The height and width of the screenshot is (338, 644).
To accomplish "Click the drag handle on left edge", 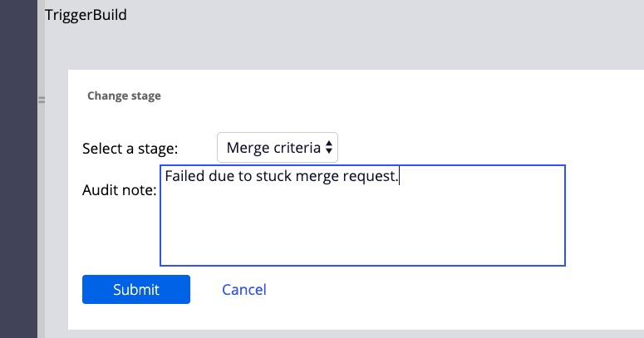I will (42, 100).
